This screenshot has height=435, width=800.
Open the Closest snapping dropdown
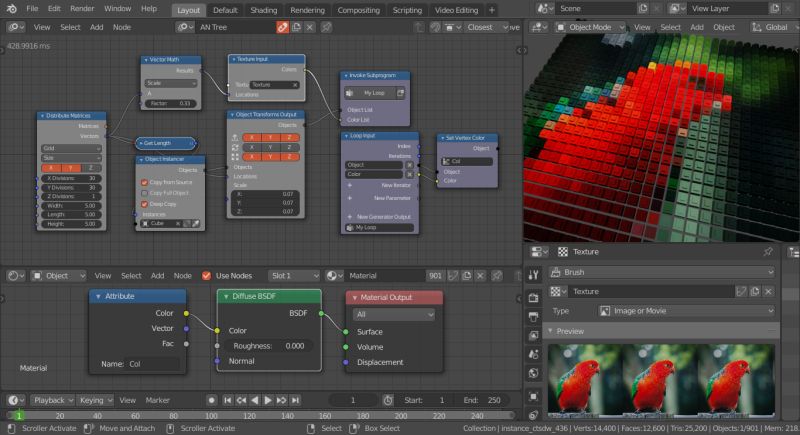point(487,27)
